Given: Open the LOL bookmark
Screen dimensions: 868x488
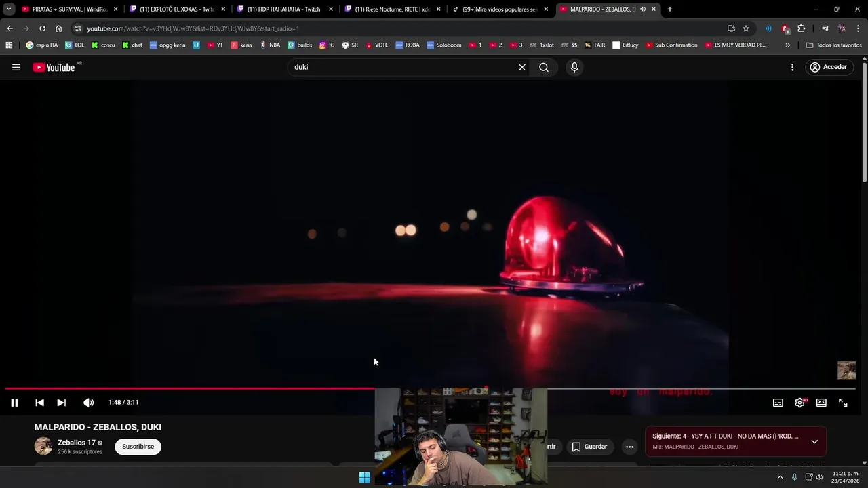Looking at the screenshot, I should (75, 45).
